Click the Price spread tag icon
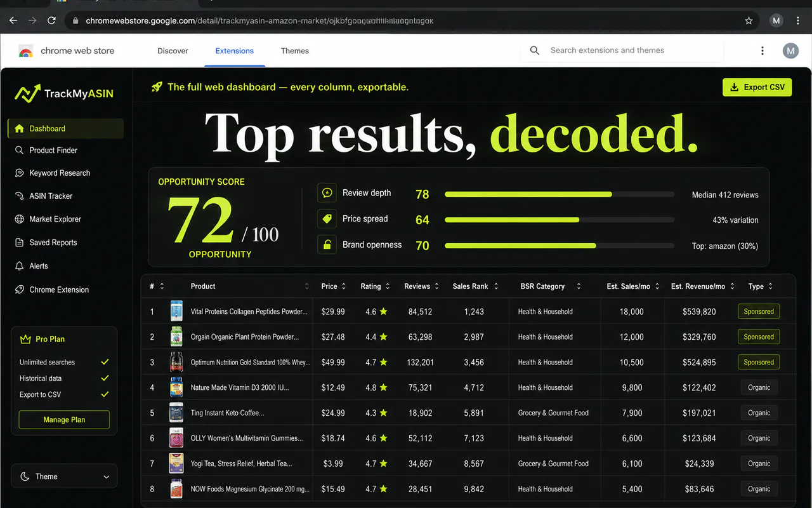Screen dimensions: 812x508 click(x=327, y=219)
